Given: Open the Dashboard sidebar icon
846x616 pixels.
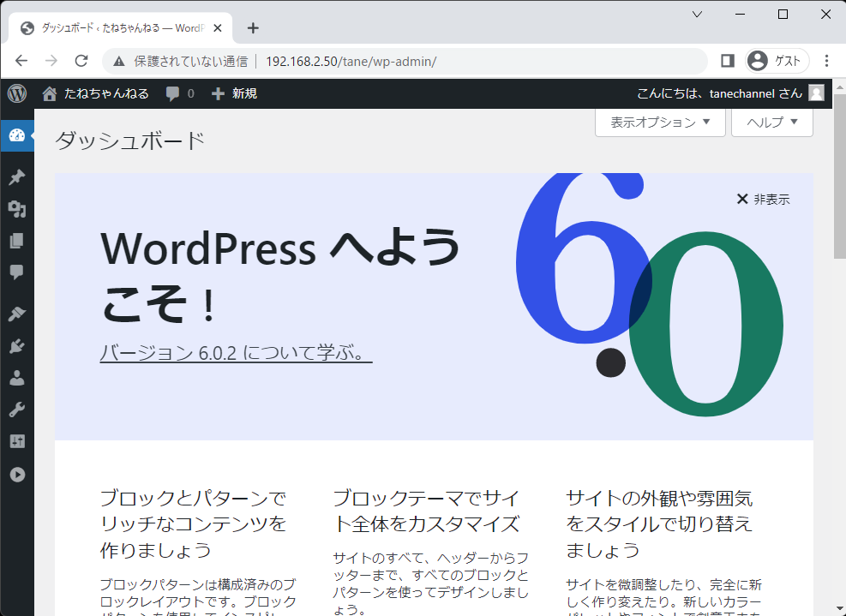Looking at the screenshot, I should tap(17, 135).
